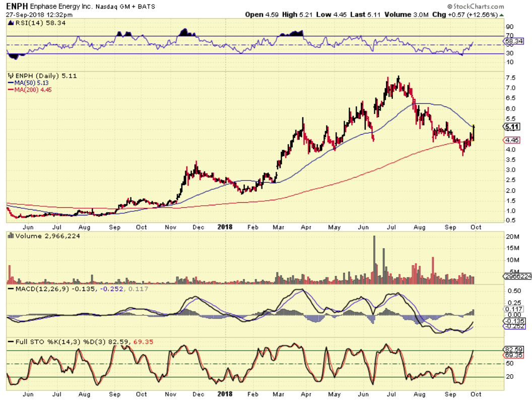Click the red 4.45 MA(200) price tag
This screenshot has width=532, height=400.
tap(512, 140)
